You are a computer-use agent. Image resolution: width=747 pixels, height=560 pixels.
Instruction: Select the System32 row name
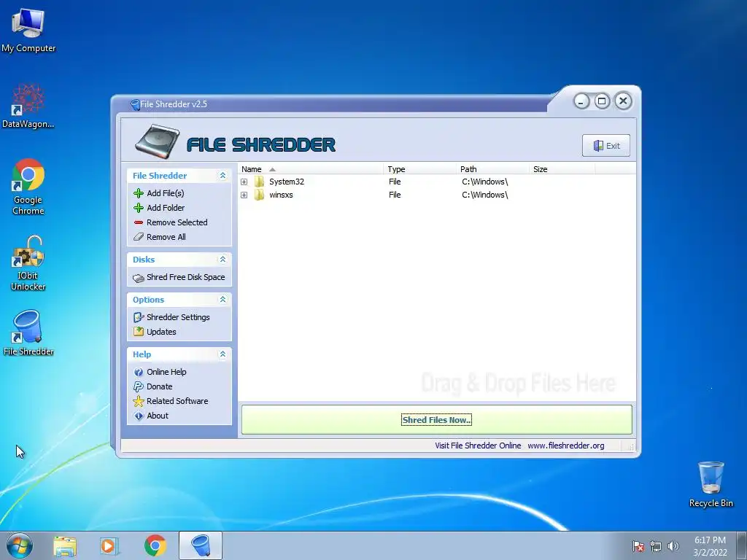[x=286, y=182]
